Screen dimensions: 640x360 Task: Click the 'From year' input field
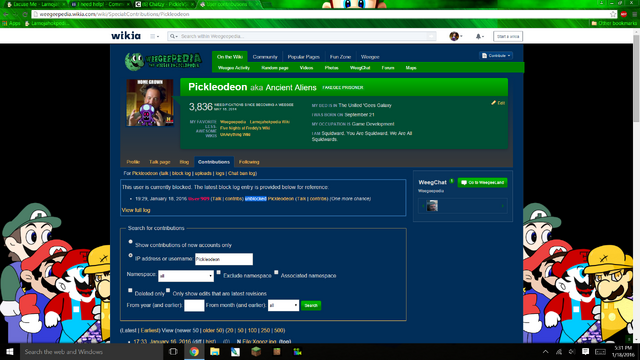[194, 305]
